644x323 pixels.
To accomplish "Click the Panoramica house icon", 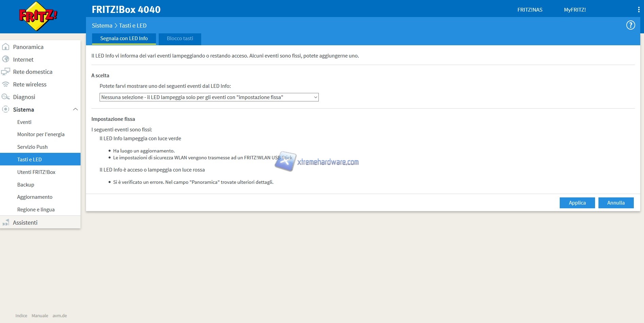I will 6,47.
